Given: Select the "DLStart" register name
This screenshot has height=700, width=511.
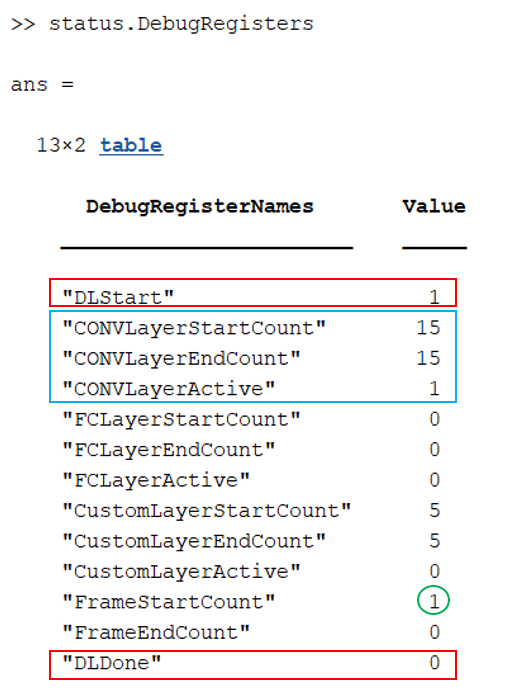Looking at the screenshot, I should [118, 297].
